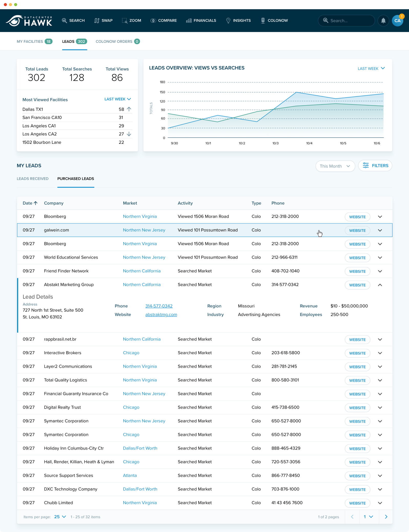This screenshot has height=532, width=409.
Task: Open Chicago link for Interactive Brokers
Action: 131,353
